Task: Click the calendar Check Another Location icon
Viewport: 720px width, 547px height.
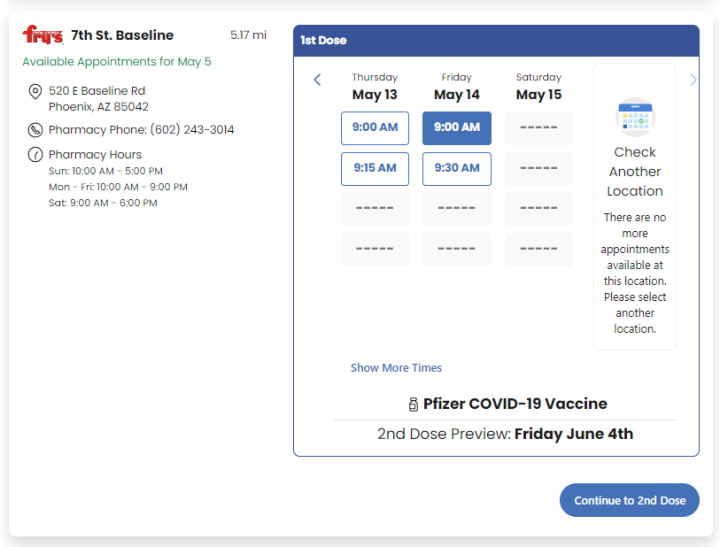Action: [635, 117]
